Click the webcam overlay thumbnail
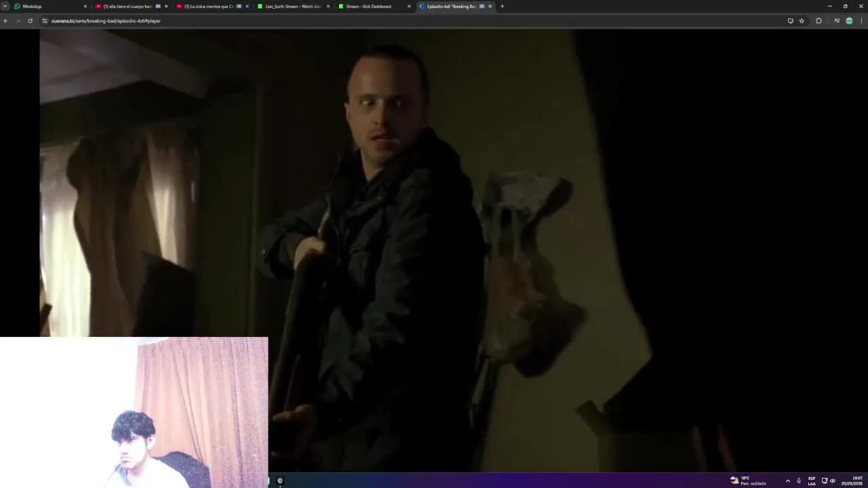 134,412
